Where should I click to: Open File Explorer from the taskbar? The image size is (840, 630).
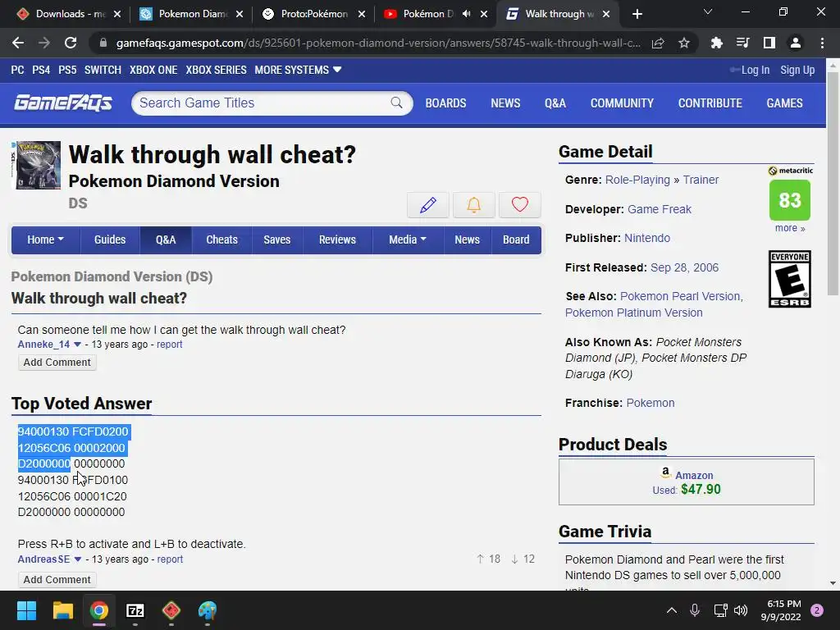pos(62,610)
